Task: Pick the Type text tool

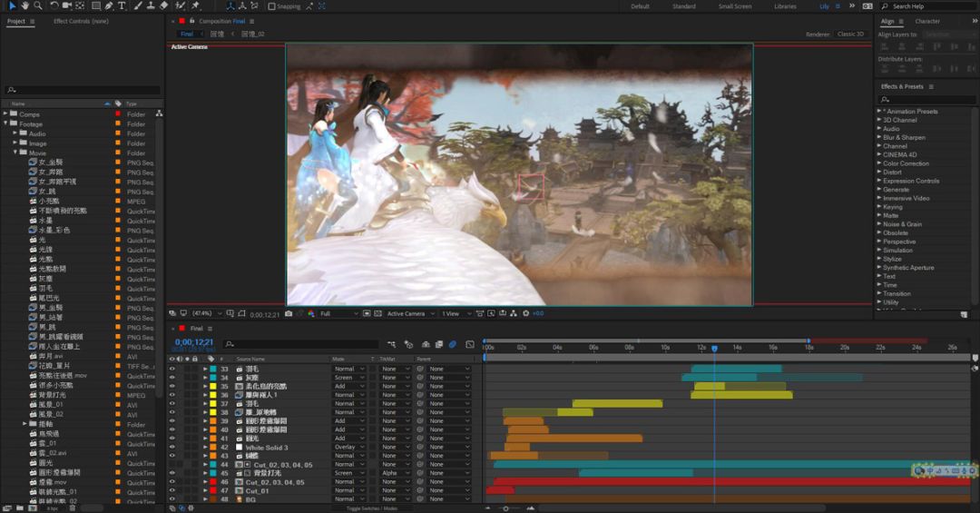Action: (x=122, y=5)
